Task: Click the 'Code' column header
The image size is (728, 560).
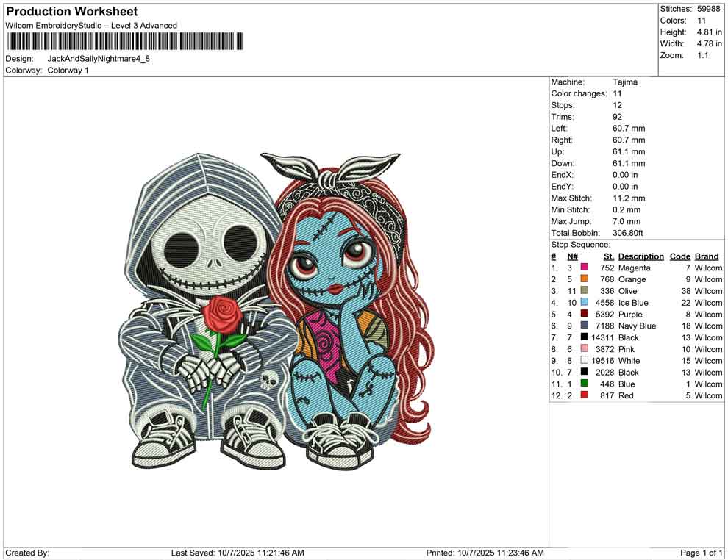Action: tap(679, 256)
